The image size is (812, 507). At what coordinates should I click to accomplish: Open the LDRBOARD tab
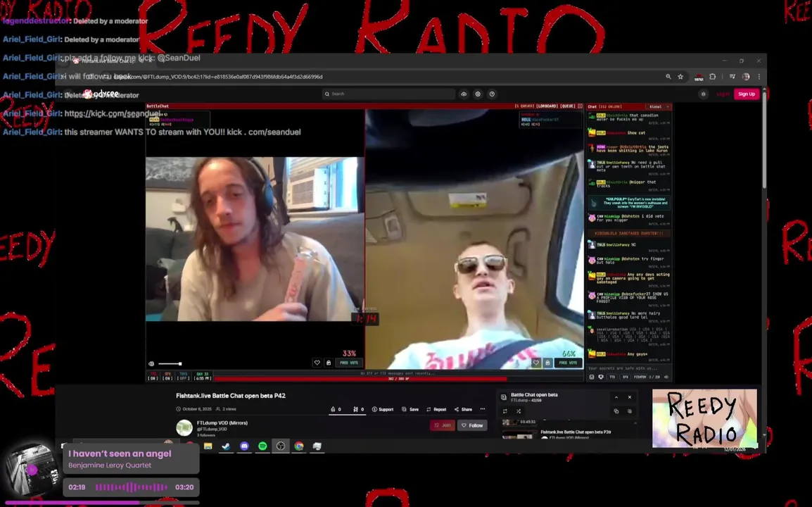(x=547, y=106)
